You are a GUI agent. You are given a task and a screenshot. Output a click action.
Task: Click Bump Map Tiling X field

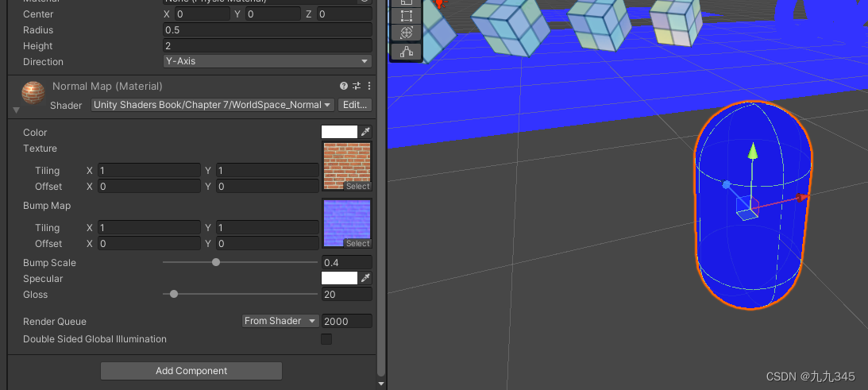point(149,228)
